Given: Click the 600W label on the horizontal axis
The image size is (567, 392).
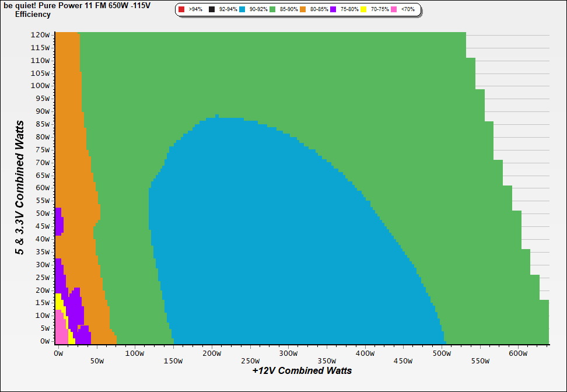Looking at the screenshot, I should (x=518, y=353).
